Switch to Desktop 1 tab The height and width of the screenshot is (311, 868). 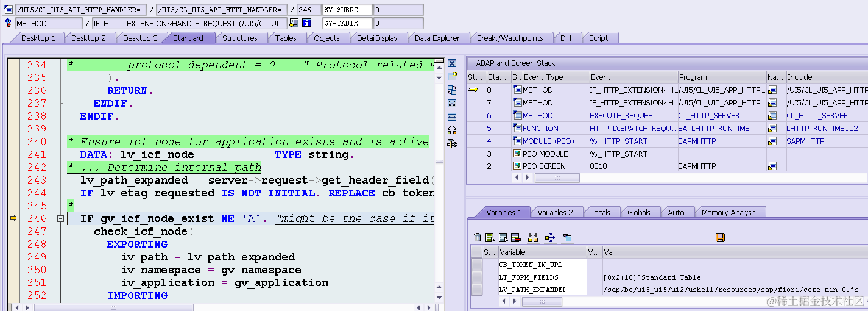[38, 38]
